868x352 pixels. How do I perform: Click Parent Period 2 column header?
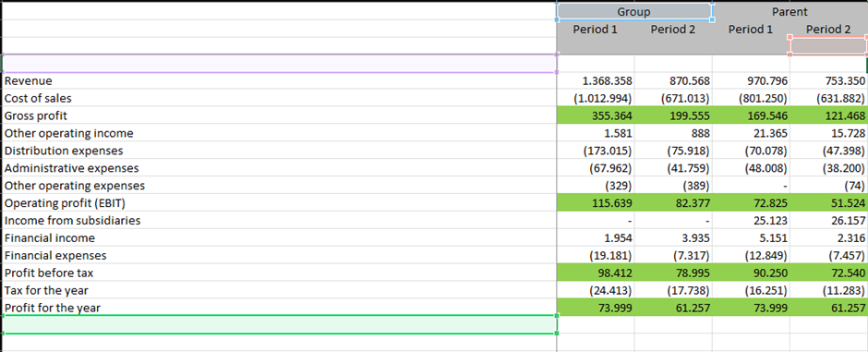(828, 29)
